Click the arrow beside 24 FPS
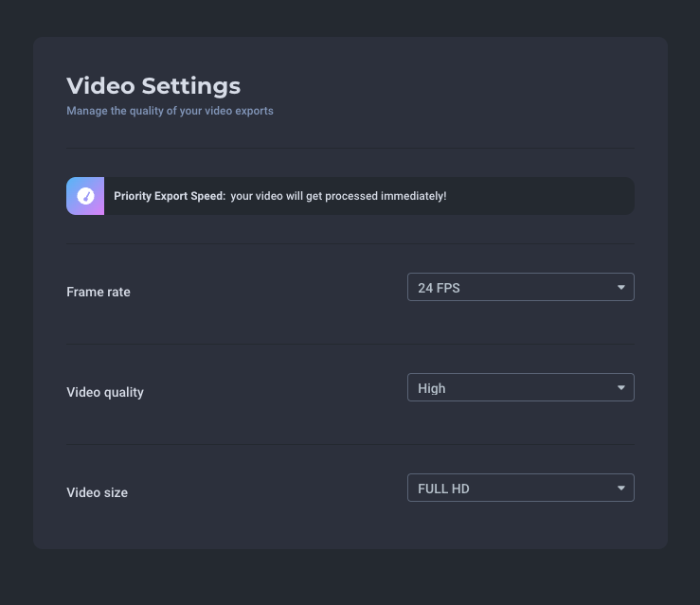This screenshot has height=605, width=700. pyautogui.click(x=621, y=287)
